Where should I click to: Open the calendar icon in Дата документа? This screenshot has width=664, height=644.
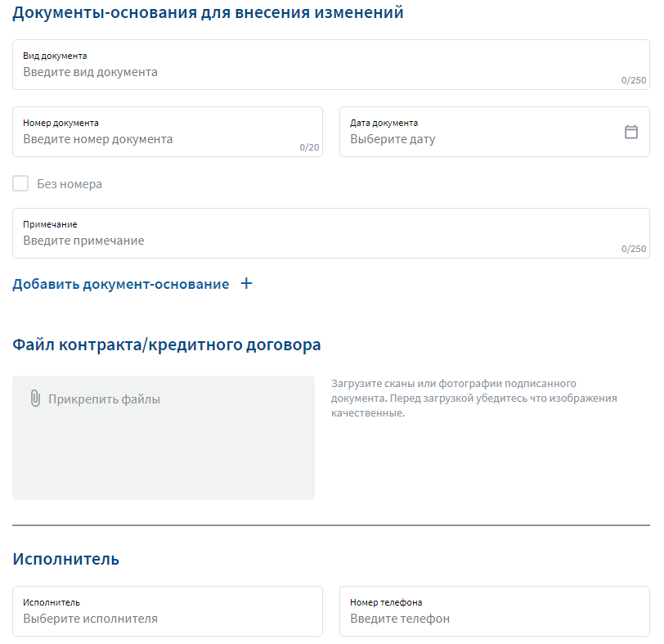tap(631, 132)
